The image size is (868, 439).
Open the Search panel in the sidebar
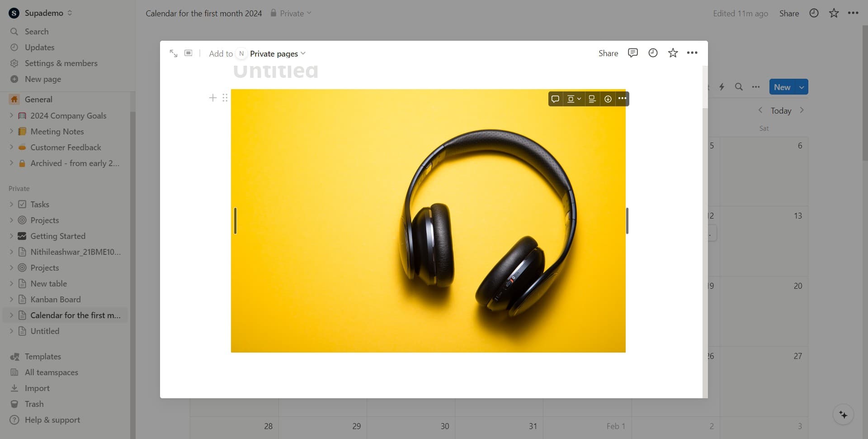click(37, 31)
